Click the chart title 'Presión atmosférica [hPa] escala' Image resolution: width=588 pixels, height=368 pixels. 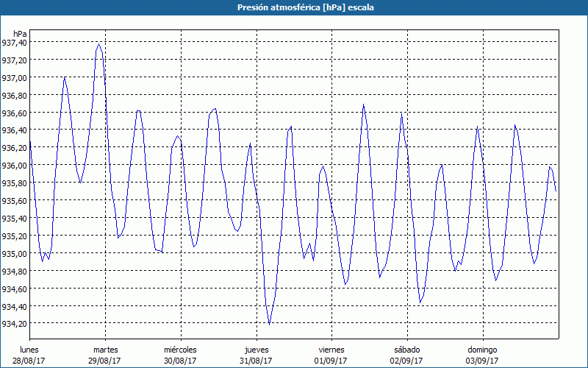tap(294, 7)
